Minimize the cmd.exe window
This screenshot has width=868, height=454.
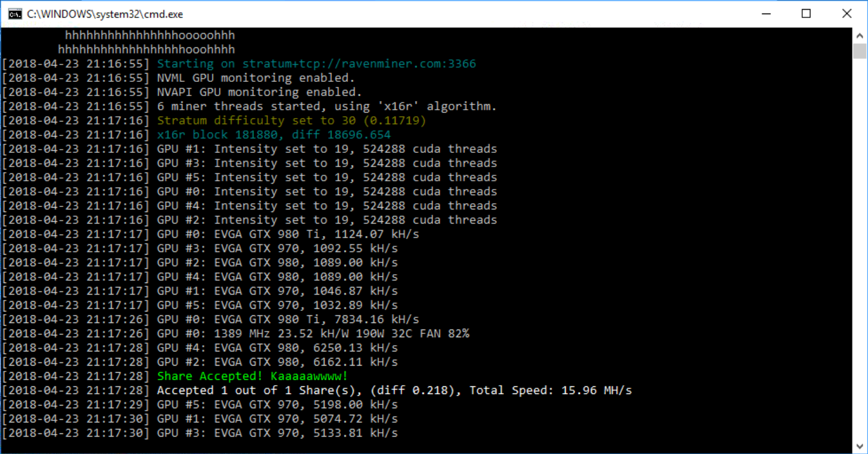[x=765, y=14]
